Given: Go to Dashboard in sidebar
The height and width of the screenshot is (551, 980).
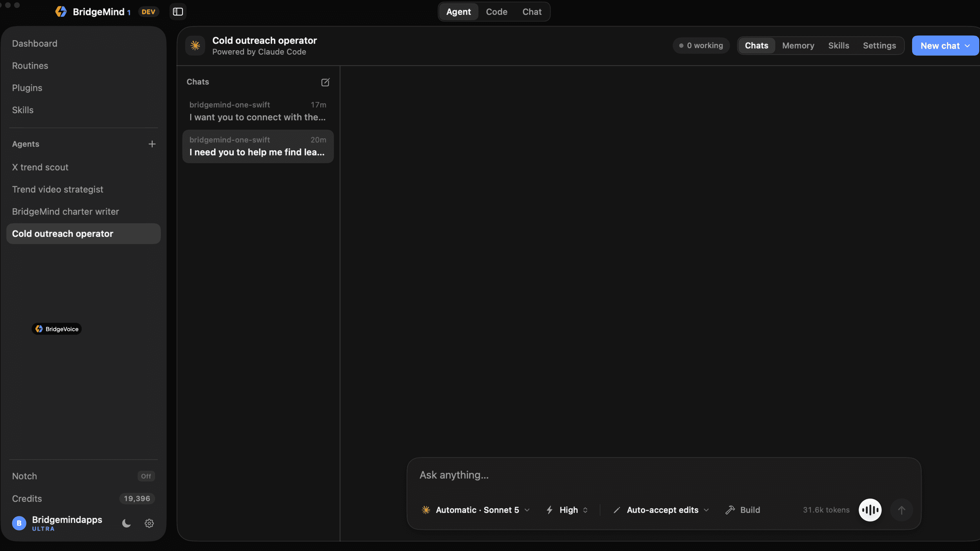Looking at the screenshot, I should pyautogui.click(x=83, y=43).
